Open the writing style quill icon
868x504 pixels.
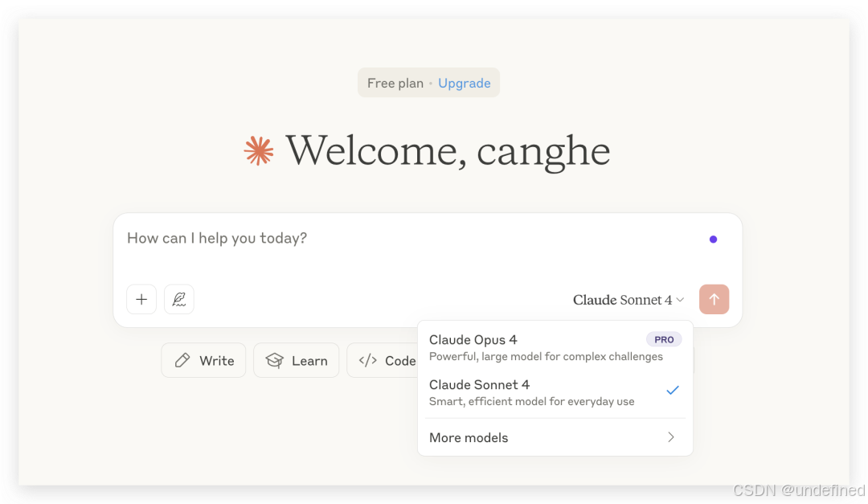178,299
